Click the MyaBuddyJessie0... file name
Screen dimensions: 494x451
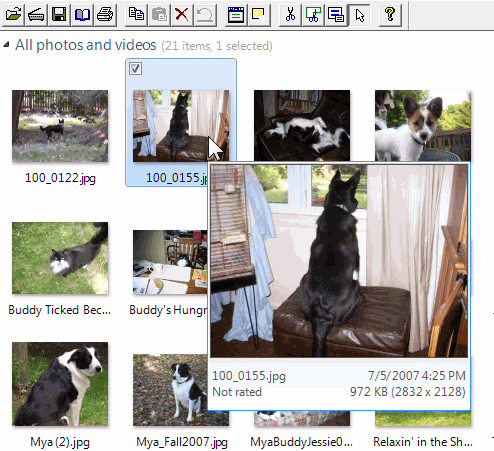click(x=302, y=442)
